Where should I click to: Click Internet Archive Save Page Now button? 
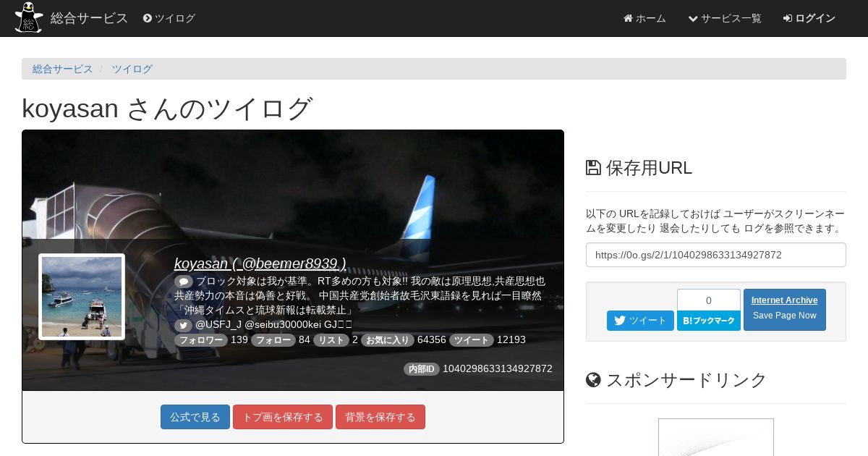tap(785, 310)
